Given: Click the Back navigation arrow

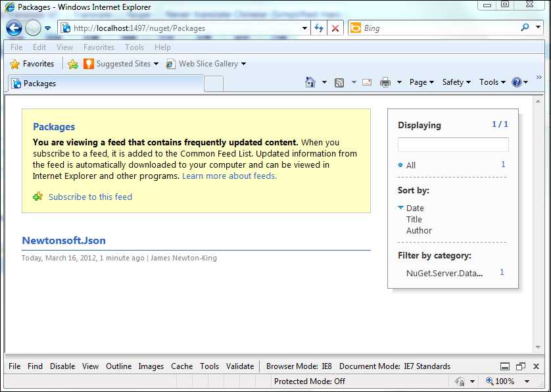Looking at the screenshot, I should [14, 28].
